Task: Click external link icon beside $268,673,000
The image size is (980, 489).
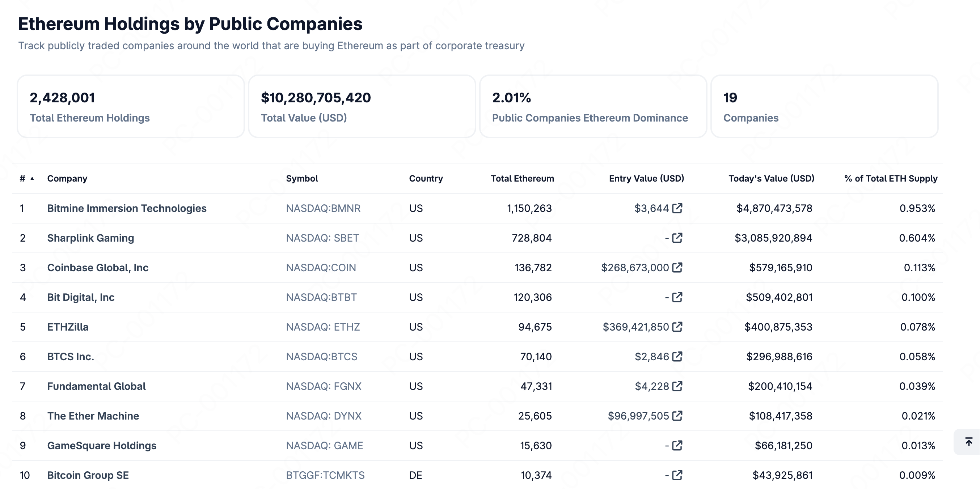Action: (x=677, y=267)
